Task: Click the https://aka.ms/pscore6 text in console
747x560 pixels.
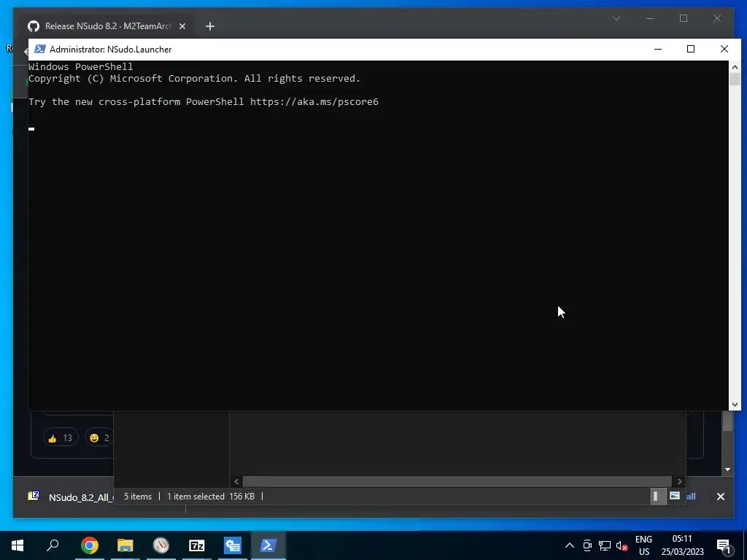Action: pyautogui.click(x=314, y=101)
